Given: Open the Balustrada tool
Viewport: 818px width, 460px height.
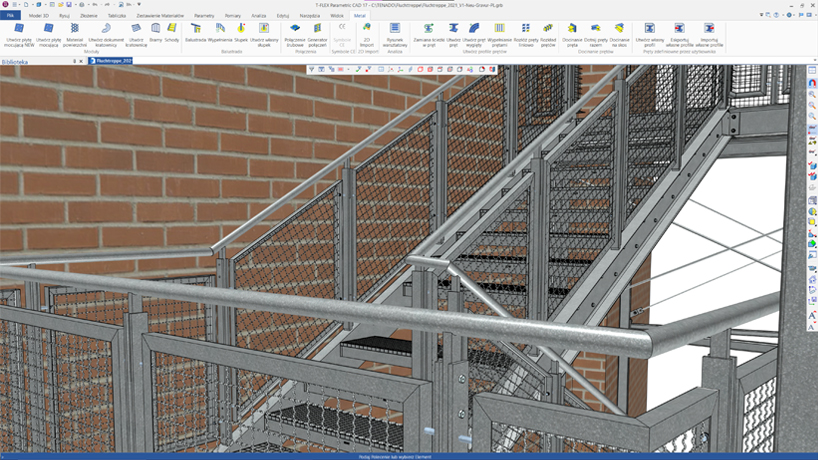Looking at the screenshot, I should (196, 33).
